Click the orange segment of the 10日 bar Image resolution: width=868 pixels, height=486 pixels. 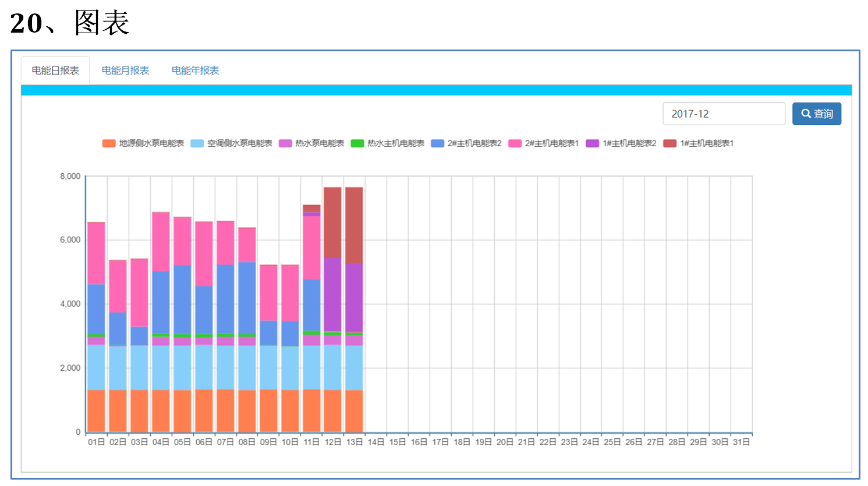point(290,411)
